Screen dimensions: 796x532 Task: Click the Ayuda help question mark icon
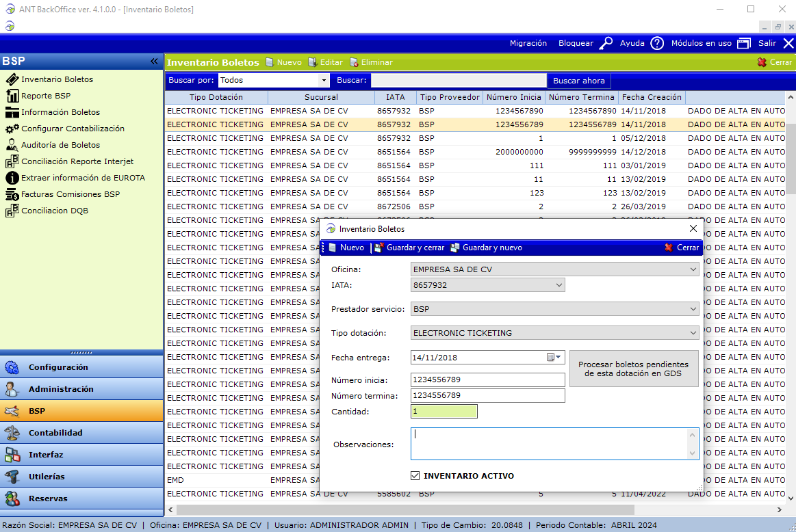coord(657,43)
